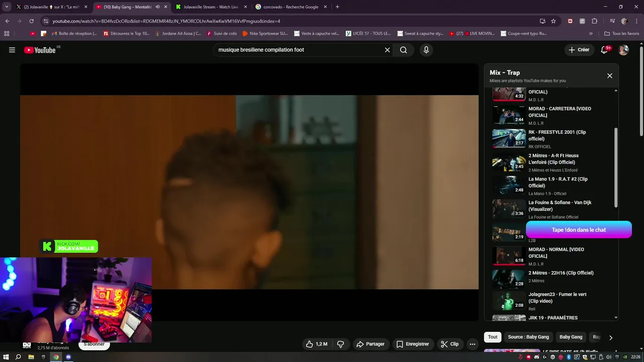Open the YouTube account avatar menu
This screenshot has height=362, width=644.
(623, 50)
